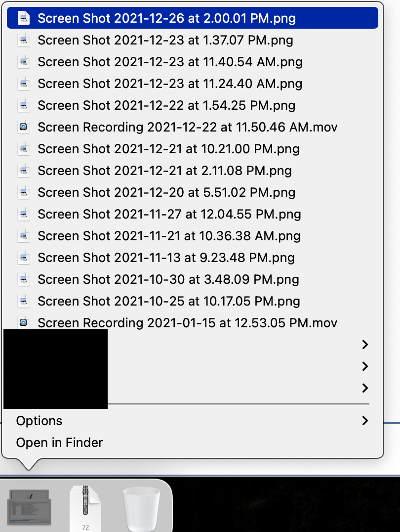Click file icon of Screen Shot 2021-10-25 10.17.05 PM
The width and height of the screenshot is (400, 532).
pos(23,302)
